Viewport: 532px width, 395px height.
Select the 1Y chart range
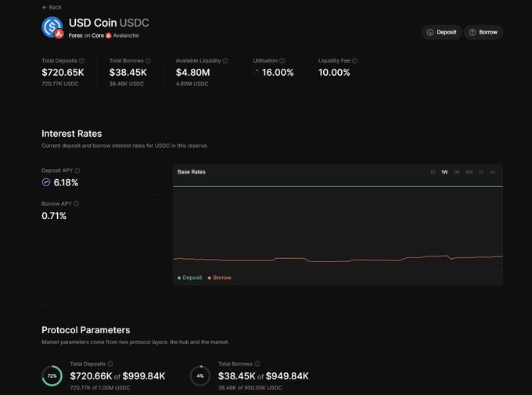481,172
